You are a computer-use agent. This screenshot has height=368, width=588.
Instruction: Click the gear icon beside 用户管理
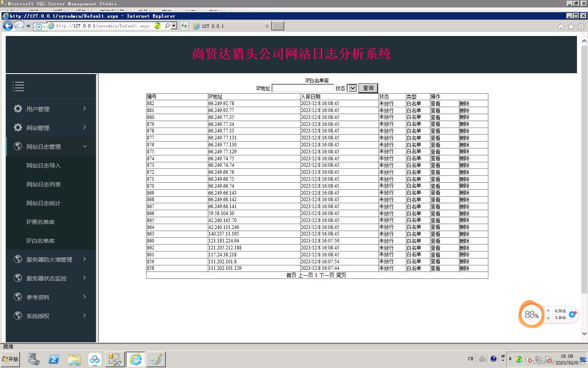tap(18, 109)
